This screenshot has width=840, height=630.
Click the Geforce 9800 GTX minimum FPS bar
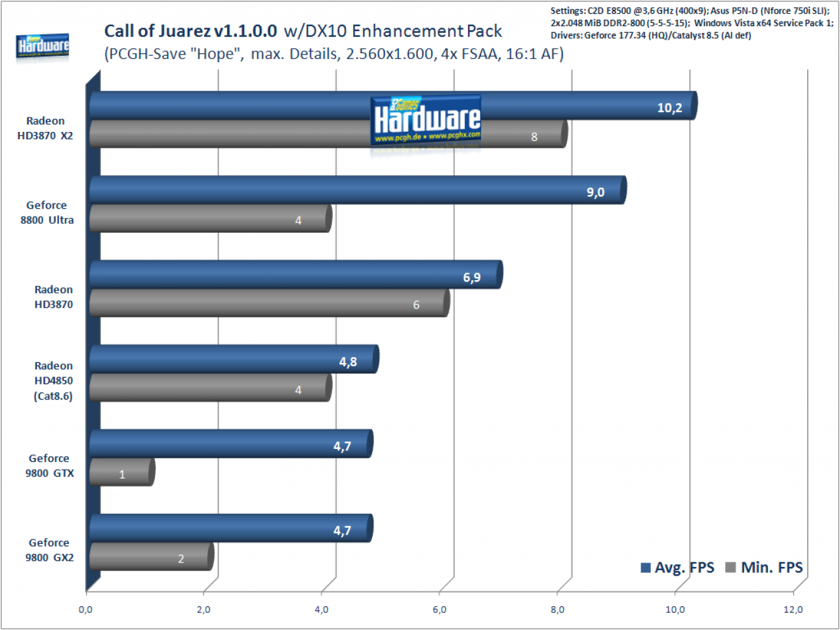tap(122, 472)
